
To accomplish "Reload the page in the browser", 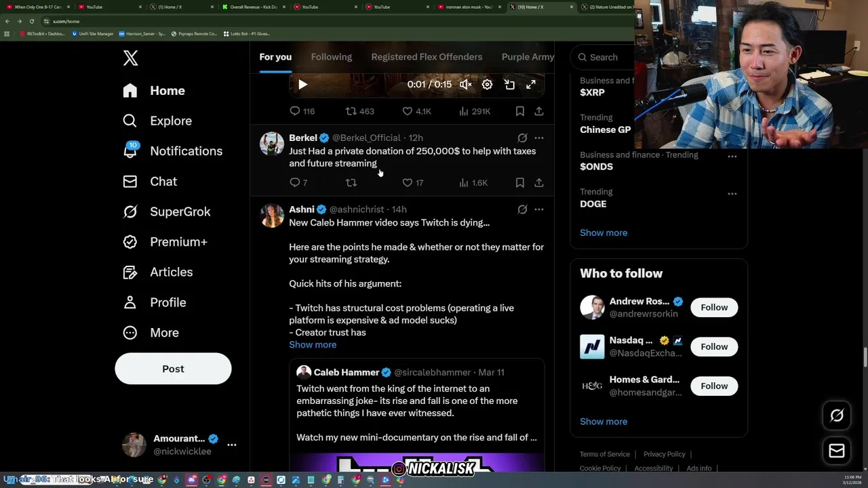I will 31,21.
